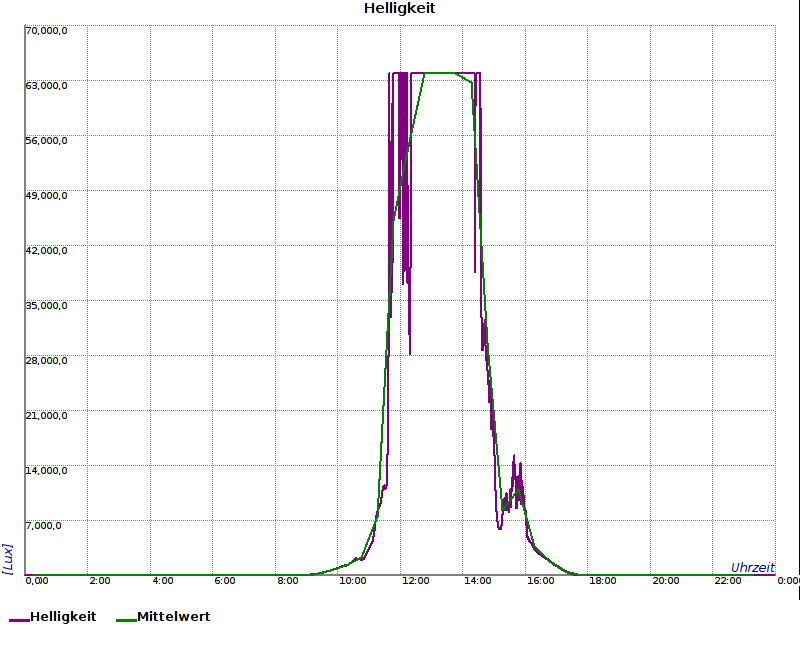This screenshot has height=650, width=800.
Task: Click the 49,000,0 y-axis value label
Action: coord(46,196)
